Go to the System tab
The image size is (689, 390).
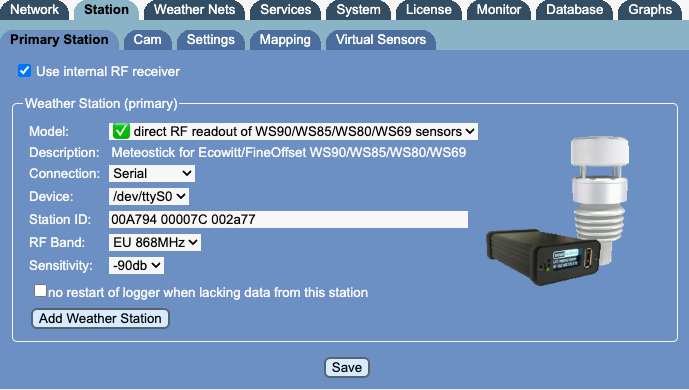[358, 10]
